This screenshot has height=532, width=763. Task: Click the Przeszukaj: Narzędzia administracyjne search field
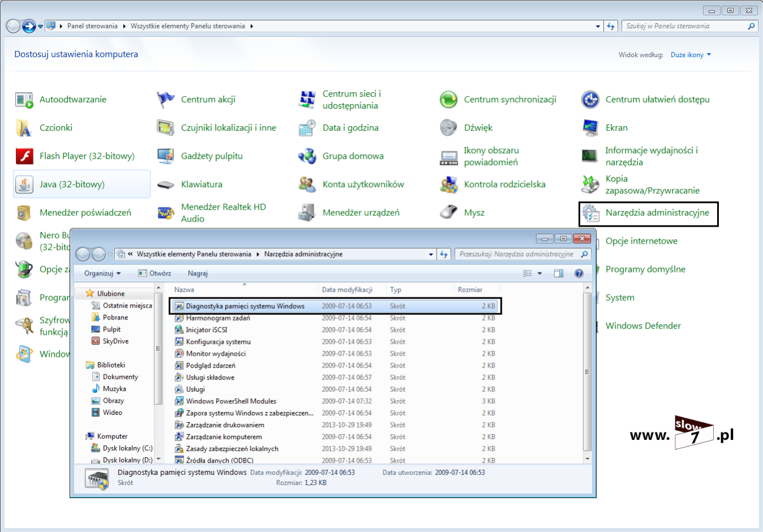(523, 254)
